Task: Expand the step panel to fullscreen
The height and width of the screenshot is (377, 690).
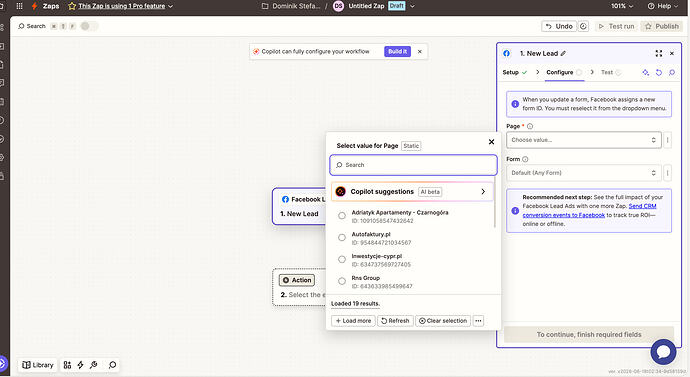Action: tap(659, 53)
